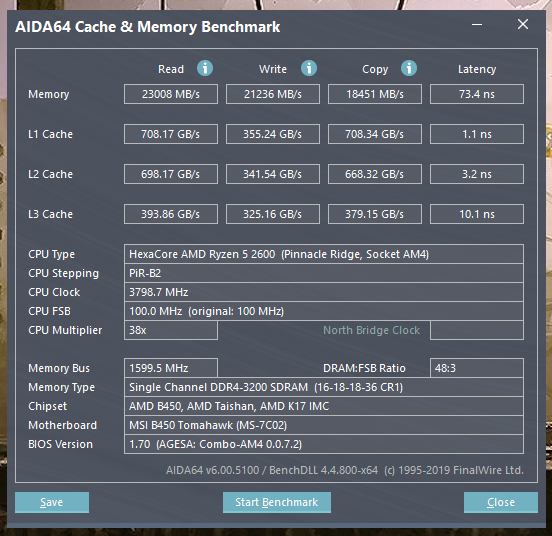Click DRAM:FSB Ratio value 48:3
The width and height of the screenshot is (552, 536).
pos(477,368)
